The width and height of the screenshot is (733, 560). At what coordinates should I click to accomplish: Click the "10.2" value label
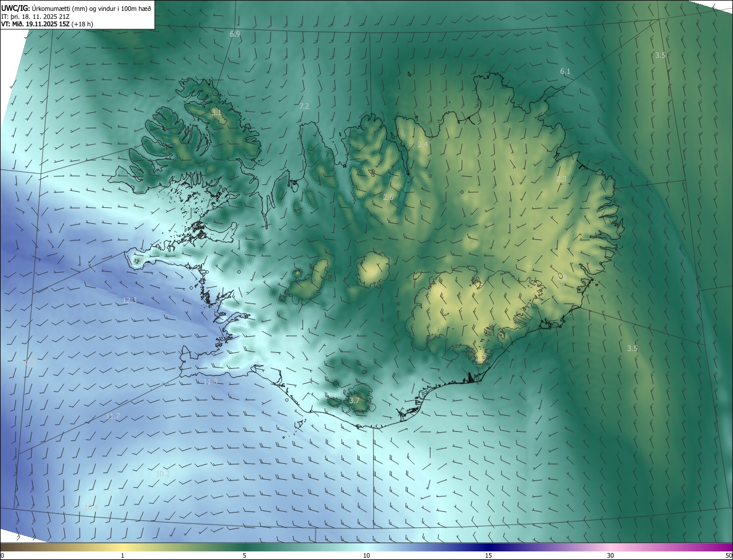(163, 474)
